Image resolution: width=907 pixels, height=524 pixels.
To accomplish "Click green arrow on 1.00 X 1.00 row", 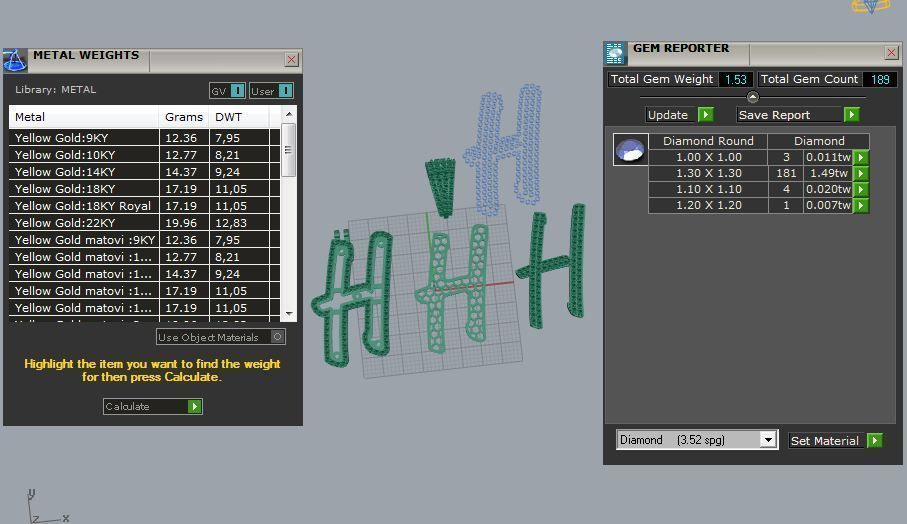I will pos(861,157).
